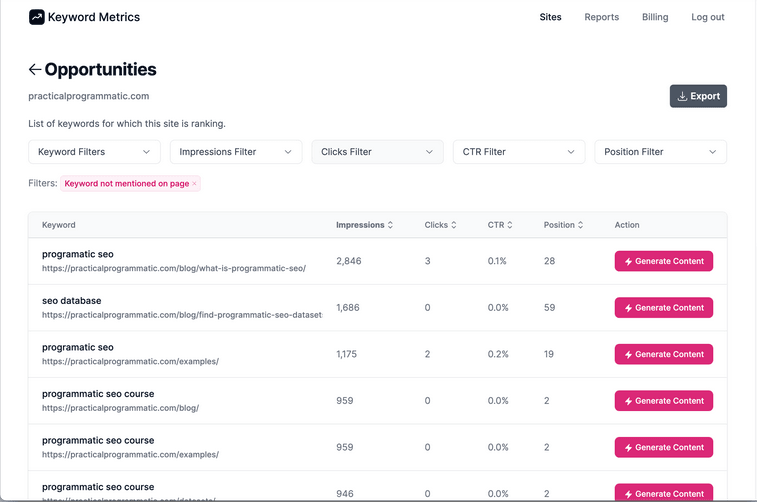Click the 'seo database' keyword text
The height and width of the screenshot is (502, 757).
pos(71,301)
